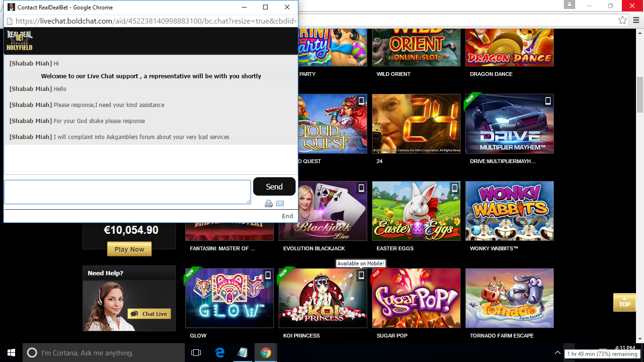Click the Cortana search box
This screenshot has width=644, height=362.
[104, 353]
